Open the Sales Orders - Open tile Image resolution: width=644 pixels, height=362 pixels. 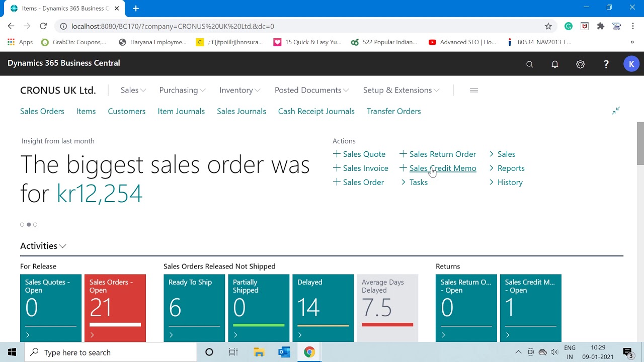(x=115, y=308)
